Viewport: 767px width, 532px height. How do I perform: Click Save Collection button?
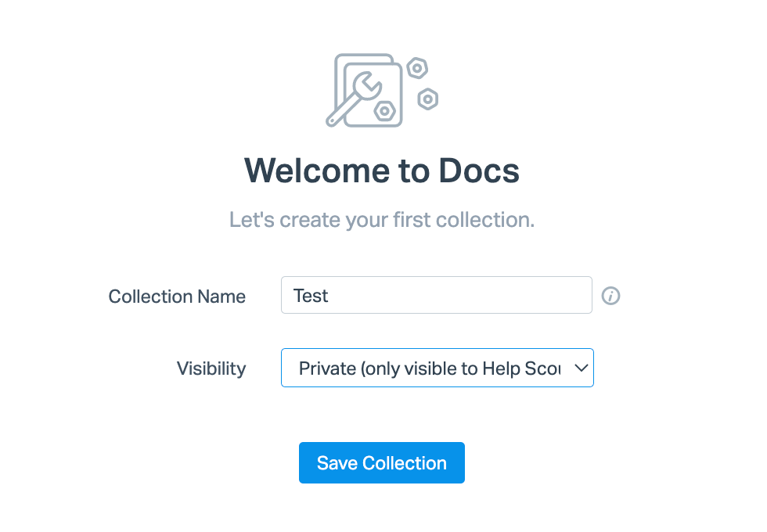382,462
